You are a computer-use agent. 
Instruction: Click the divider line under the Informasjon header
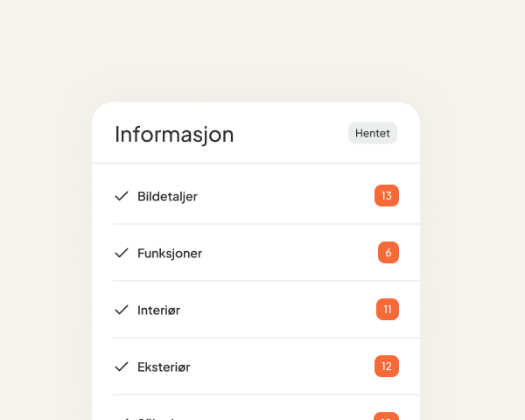point(255,163)
